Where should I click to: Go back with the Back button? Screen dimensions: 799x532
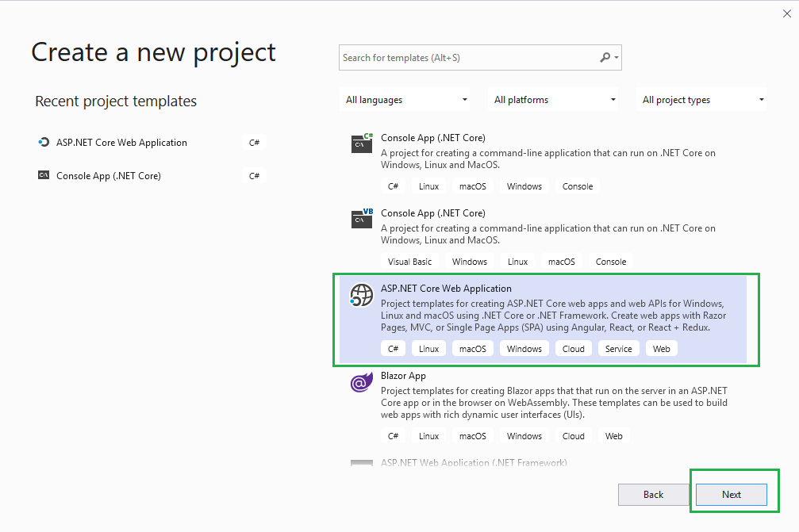[653, 495]
